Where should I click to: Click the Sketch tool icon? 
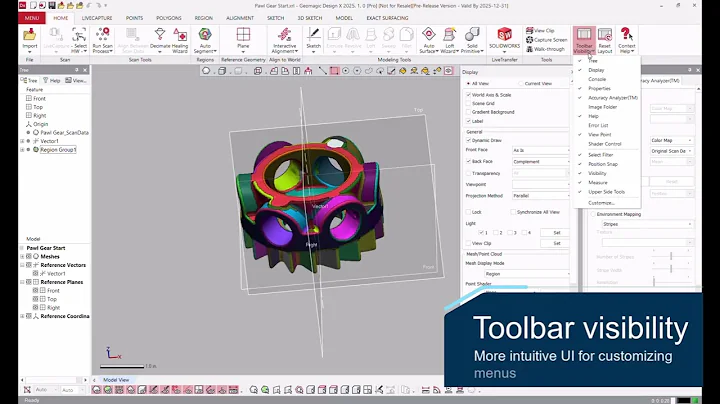(x=314, y=40)
